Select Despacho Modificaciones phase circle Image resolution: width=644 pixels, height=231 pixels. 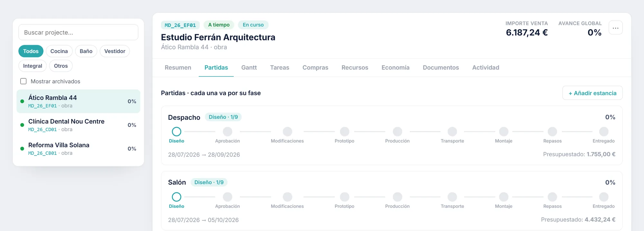tap(288, 132)
